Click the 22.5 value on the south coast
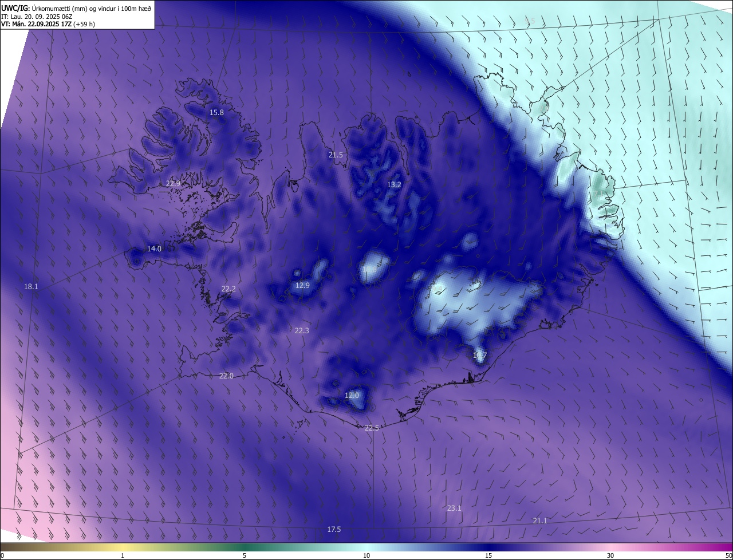The width and height of the screenshot is (733, 560). [372, 428]
